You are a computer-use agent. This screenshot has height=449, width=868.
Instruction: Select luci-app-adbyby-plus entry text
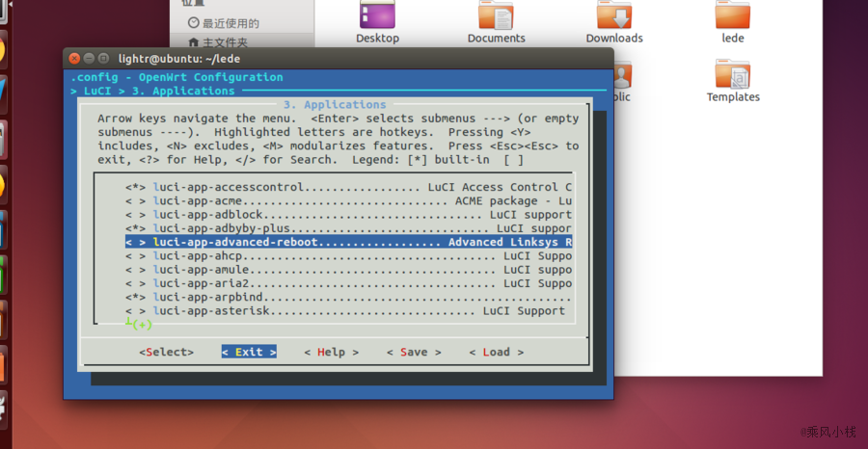coord(222,228)
